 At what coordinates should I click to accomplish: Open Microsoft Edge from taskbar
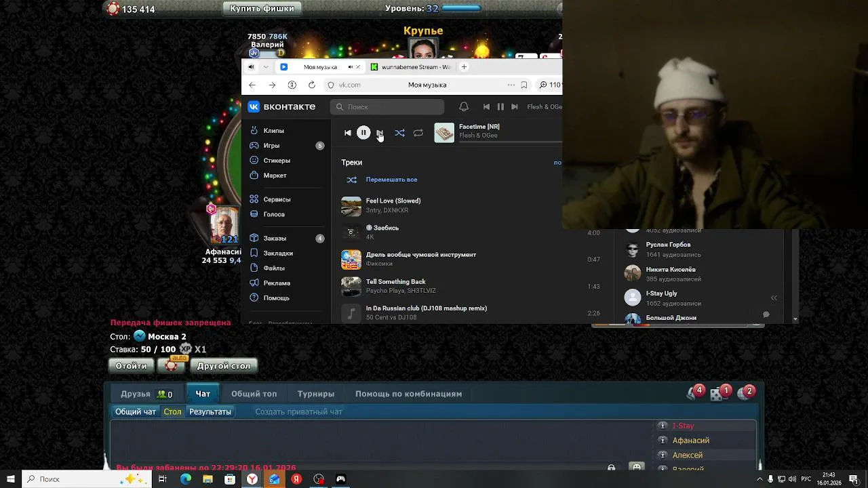click(185, 479)
